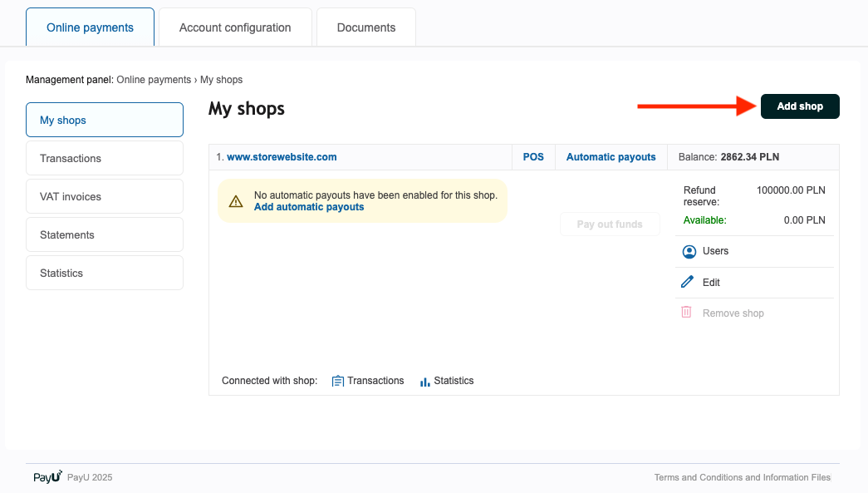Click the yellow warning triangle icon

click(236, 201)
